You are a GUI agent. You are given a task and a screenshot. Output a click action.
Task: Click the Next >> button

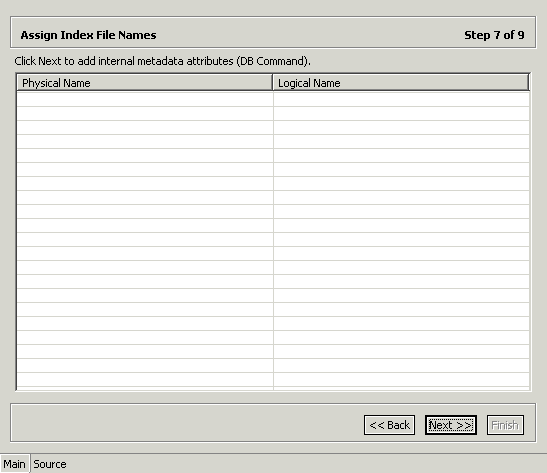pos(451,425)
